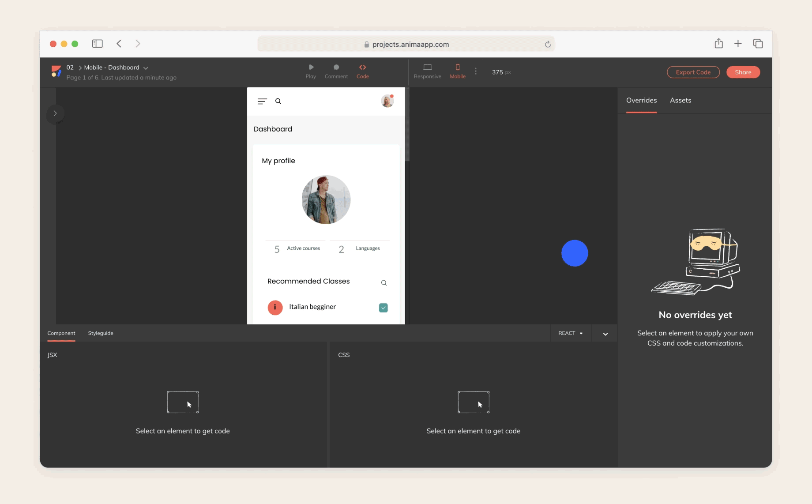The height and width of the screenshot is (504, 812).
Task: Collapse the code panel with the chevron
Action: 605,334
